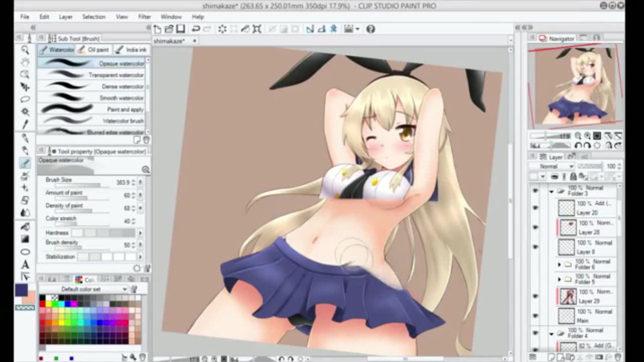644x362 pixels.
Task: Switch to the Oil paint brush group
Action: click(94, 50)
